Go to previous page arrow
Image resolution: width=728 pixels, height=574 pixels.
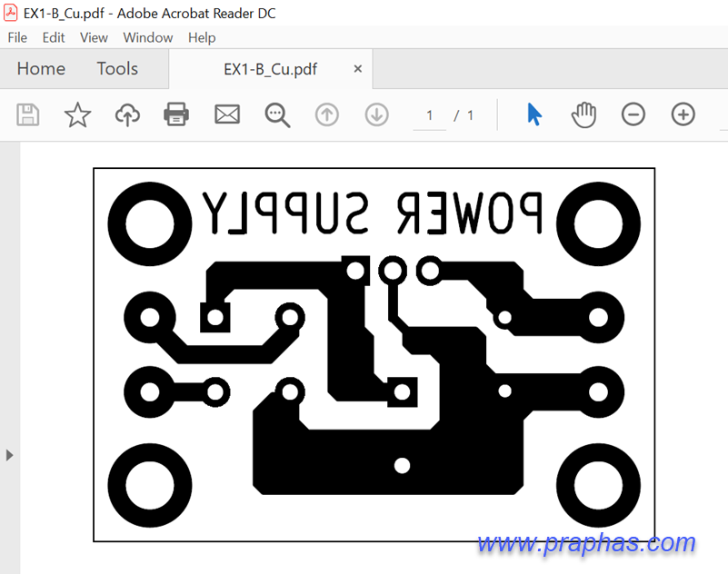[x=326, y=114]
